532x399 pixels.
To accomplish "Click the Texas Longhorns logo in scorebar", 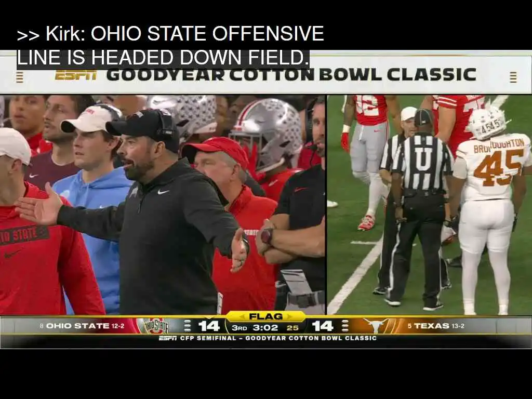I will pos(375,326).
